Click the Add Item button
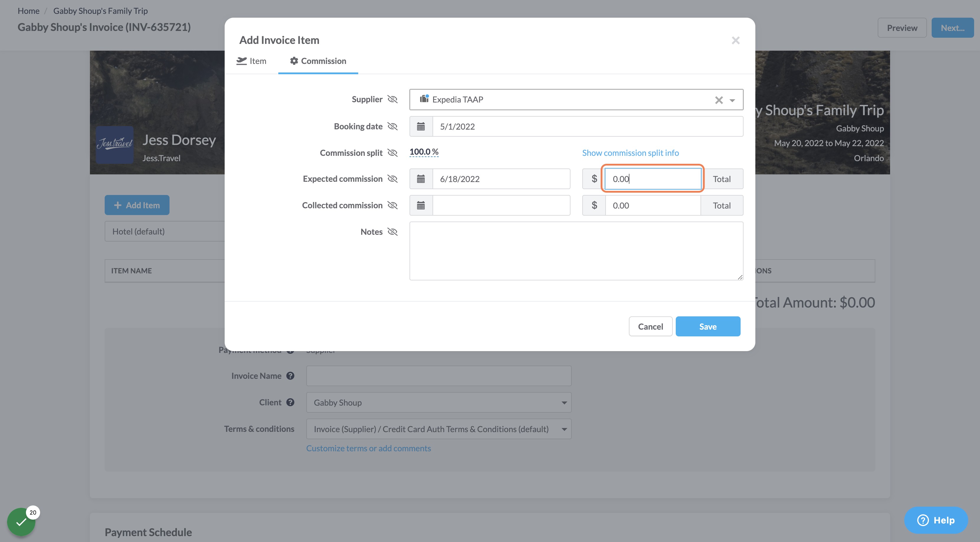The height and width of the screenshot is (542, 980). pos(137,205)
